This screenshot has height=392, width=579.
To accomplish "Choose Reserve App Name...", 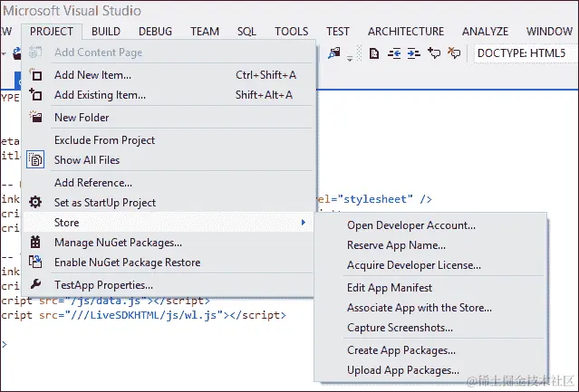I will click(430, 245).
